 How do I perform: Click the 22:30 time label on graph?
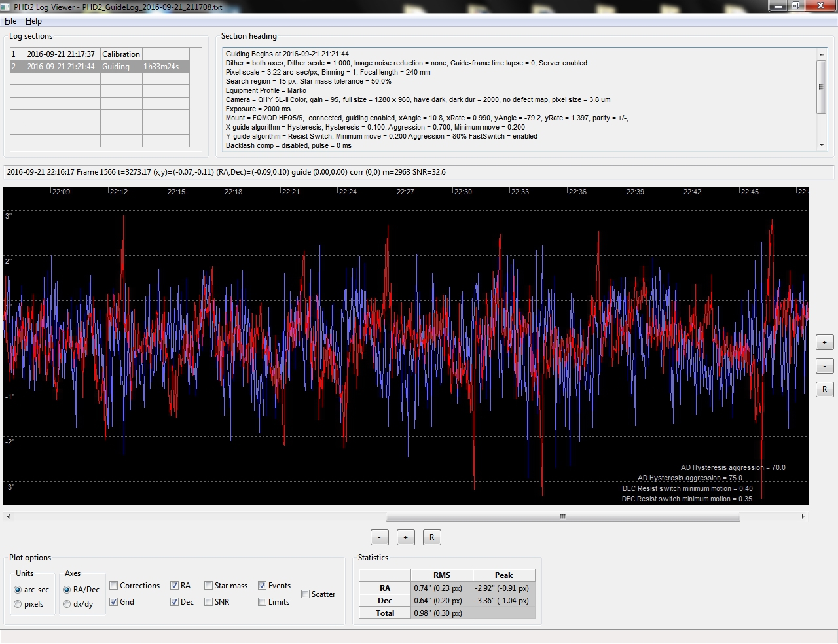[x=463, y=192]
